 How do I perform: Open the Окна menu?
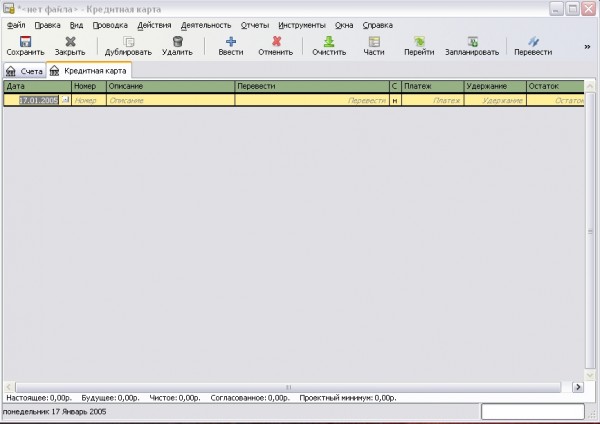coord(344,25)
